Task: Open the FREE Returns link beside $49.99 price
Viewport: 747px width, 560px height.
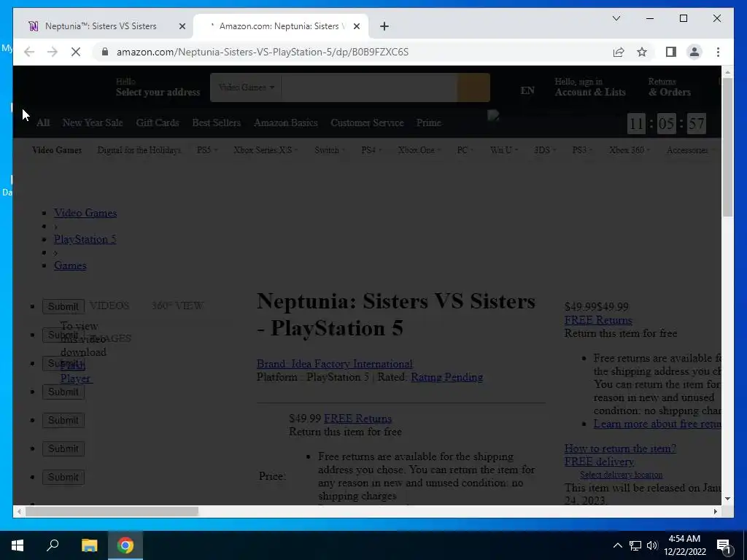Action: click(357, 419)
